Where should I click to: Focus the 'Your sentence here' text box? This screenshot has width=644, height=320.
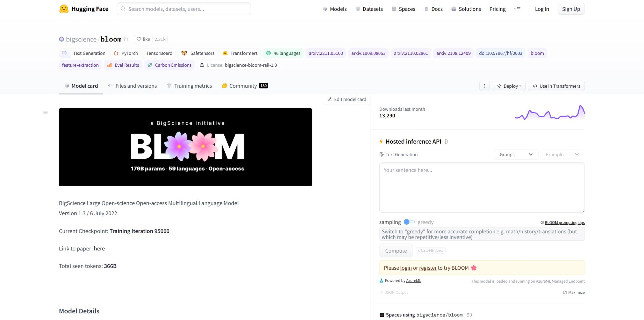[x=481, y=187]
